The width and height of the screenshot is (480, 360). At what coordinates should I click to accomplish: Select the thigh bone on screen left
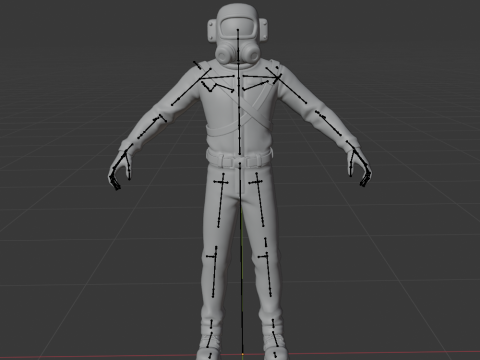221,200
